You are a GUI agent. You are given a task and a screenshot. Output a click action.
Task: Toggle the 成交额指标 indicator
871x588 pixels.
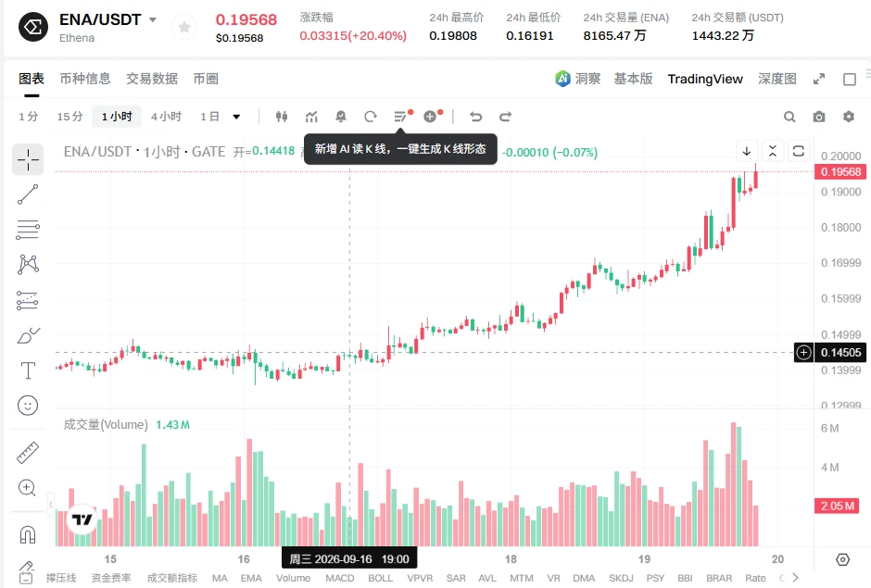click(172, 578)
